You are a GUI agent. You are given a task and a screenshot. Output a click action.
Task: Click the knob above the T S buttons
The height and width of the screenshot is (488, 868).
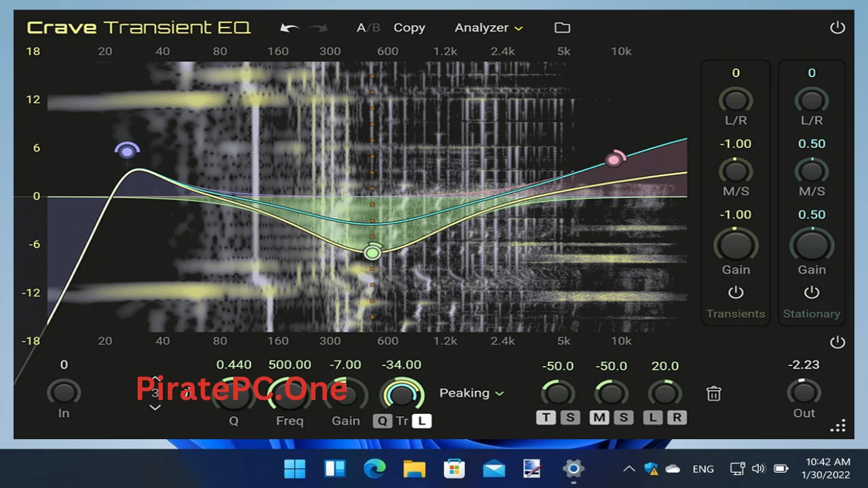click(x=558, y=392)
